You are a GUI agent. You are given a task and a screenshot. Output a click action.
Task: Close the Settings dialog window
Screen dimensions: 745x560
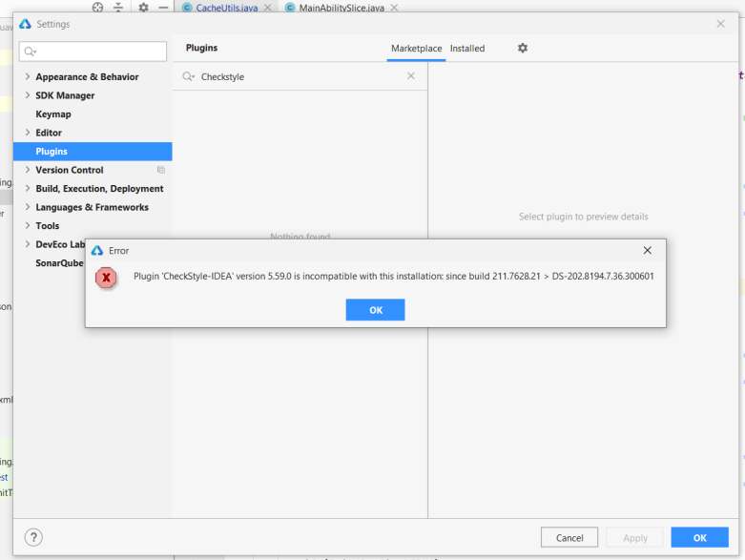click(x=720, y=24)
